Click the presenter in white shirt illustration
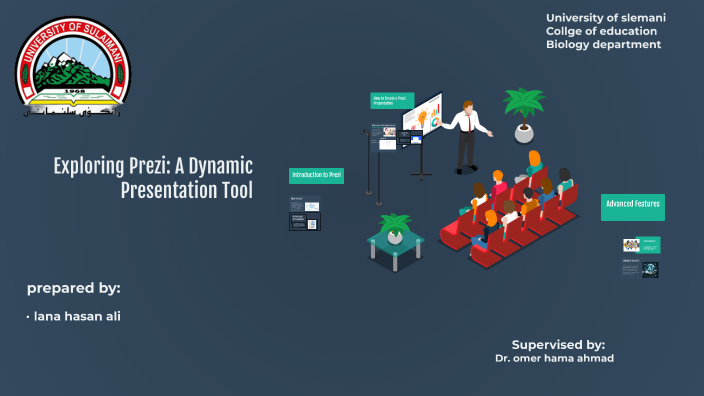Screen dimensions: 704x396 (467, 137)
